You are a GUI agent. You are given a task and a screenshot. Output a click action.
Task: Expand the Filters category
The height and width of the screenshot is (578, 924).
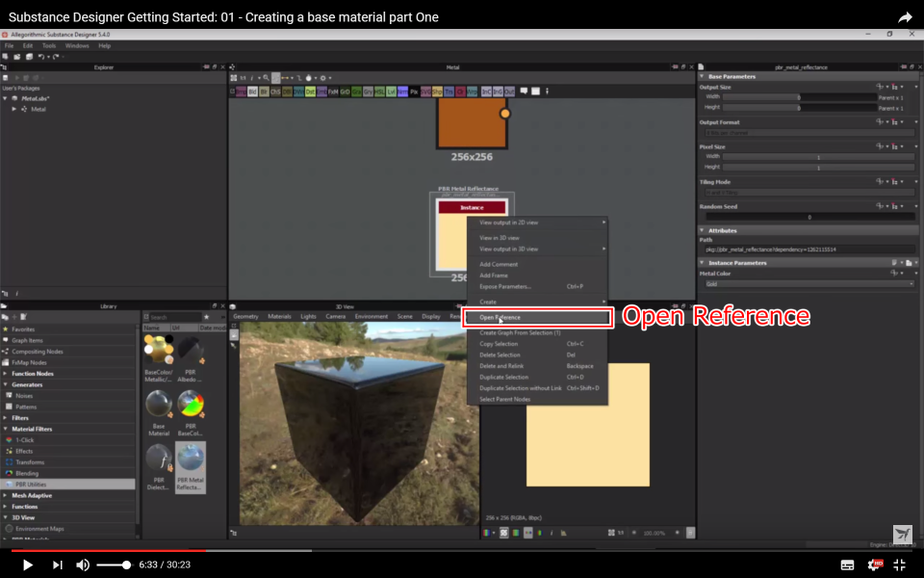click(x=6, y=418)
